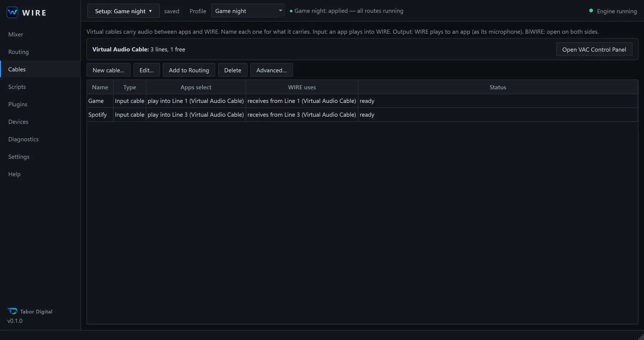Click 'play into Line 1 (Virtual Audio Cable)'

196,101
